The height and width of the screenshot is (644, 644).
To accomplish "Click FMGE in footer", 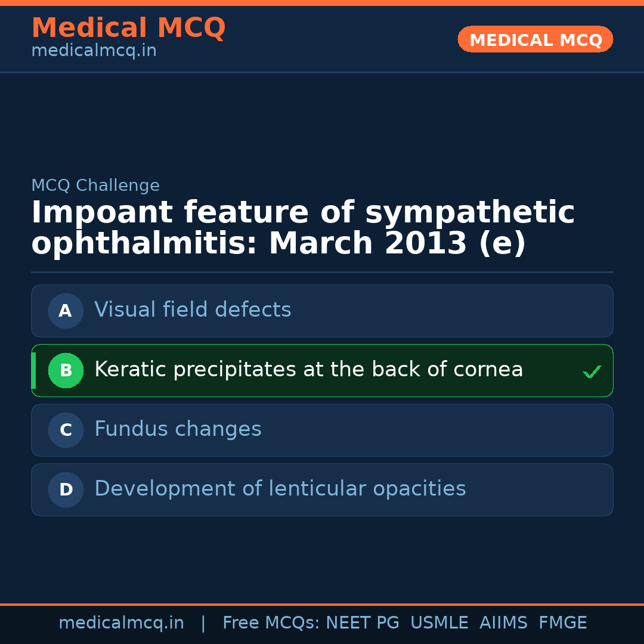I will pos(562,623).
